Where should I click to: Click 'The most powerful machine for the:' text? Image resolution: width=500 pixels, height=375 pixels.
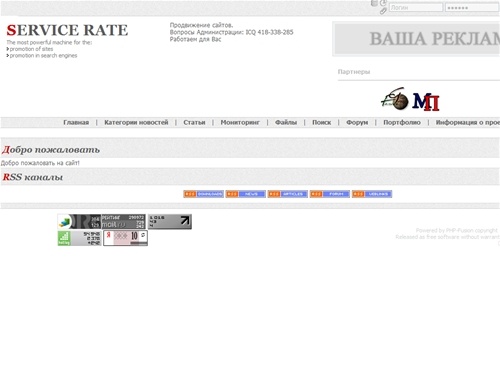coord(49,42)
